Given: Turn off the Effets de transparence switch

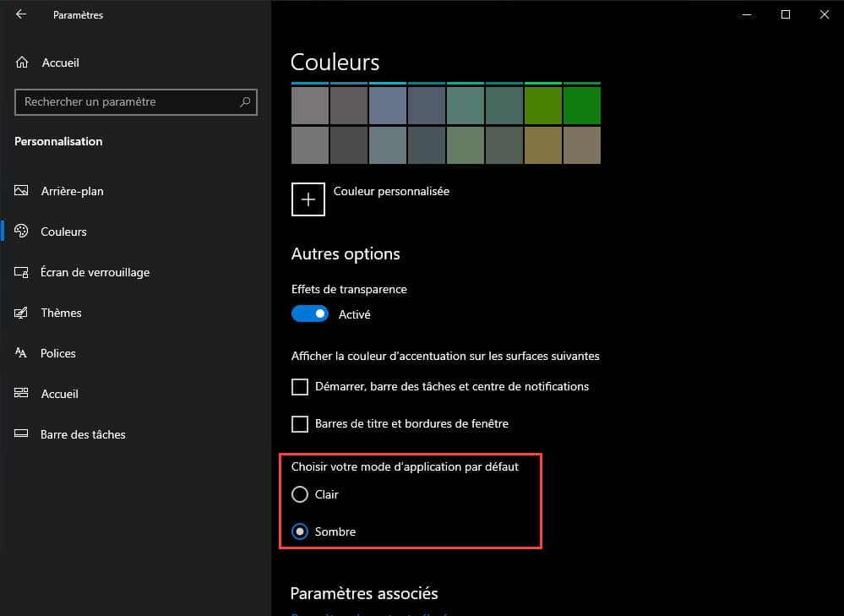Looking at the screenshot, I should (x=309, y=313).
